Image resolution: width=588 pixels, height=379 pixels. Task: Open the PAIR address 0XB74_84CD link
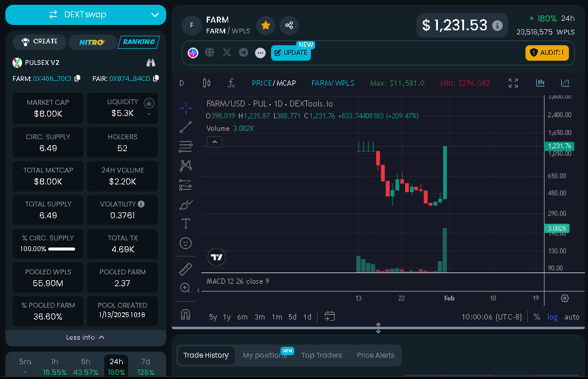(130, 79)
